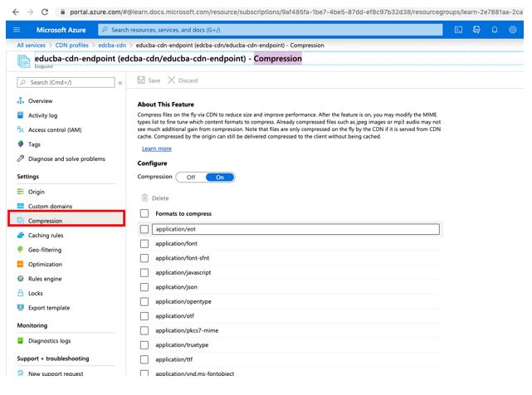Collapse the sidebar with double chevron
Screen dimensions: 532x395
(120, 82)
